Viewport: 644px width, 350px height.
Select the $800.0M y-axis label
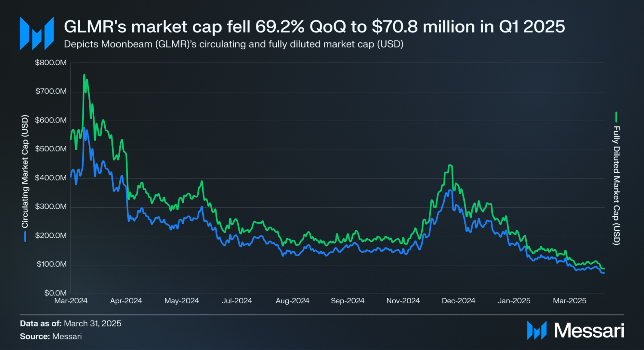pyautogui.click(x=51, y=63)
